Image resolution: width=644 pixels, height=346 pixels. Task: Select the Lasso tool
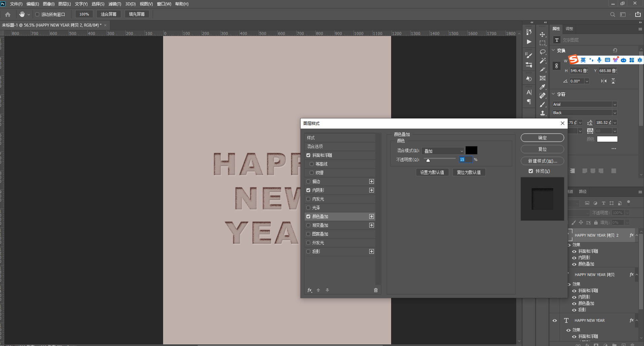pyautogui.click(x=542, y=52)
